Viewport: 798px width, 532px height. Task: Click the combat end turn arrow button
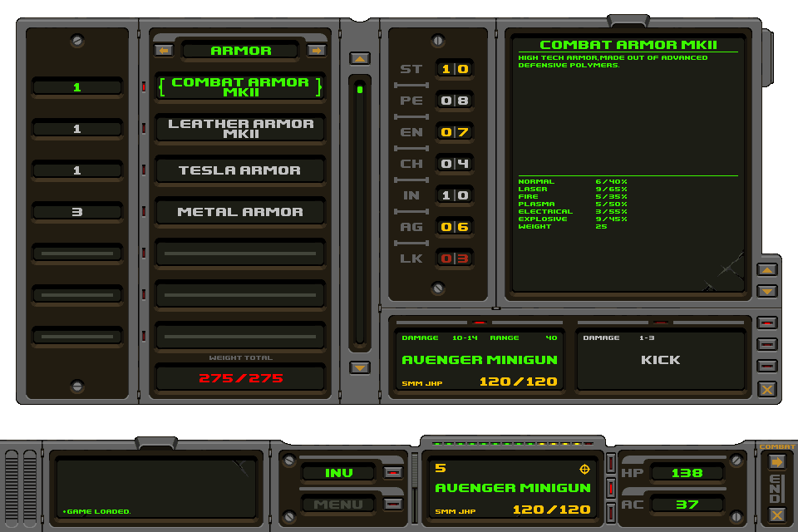pyautogui.click(x=776, y=462)
